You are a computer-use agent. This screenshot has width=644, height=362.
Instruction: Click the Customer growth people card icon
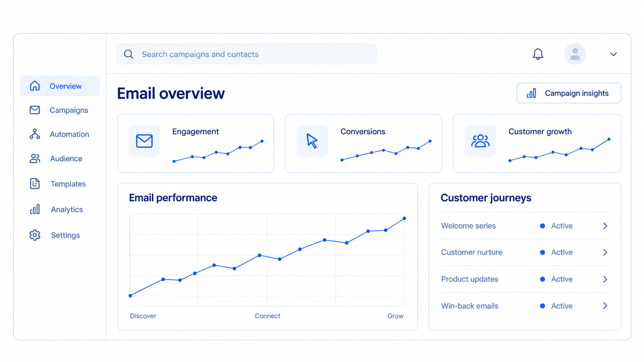click(481, 141)
